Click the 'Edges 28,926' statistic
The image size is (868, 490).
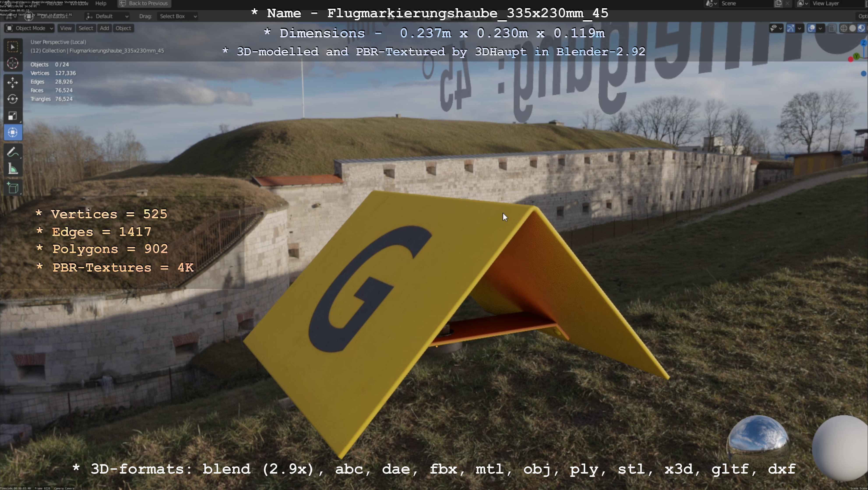[51, 82]
